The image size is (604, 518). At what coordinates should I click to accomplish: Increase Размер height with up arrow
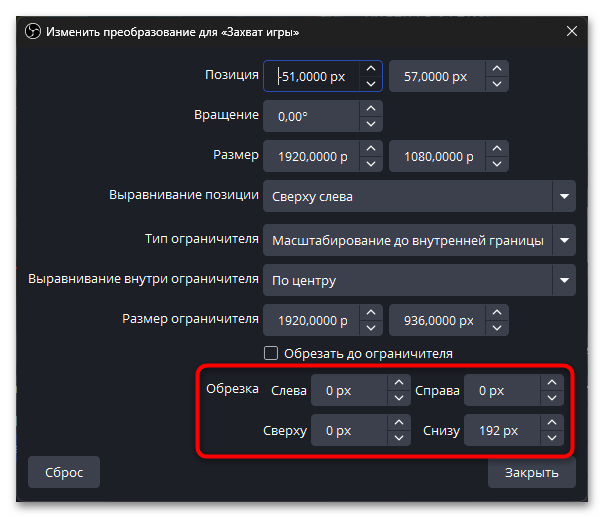(497, 149)
